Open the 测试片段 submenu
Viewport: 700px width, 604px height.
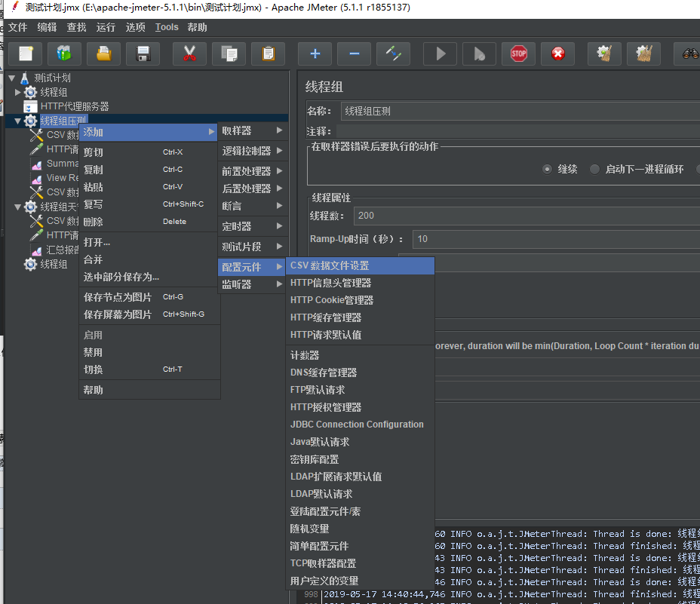tap(252, 247)
